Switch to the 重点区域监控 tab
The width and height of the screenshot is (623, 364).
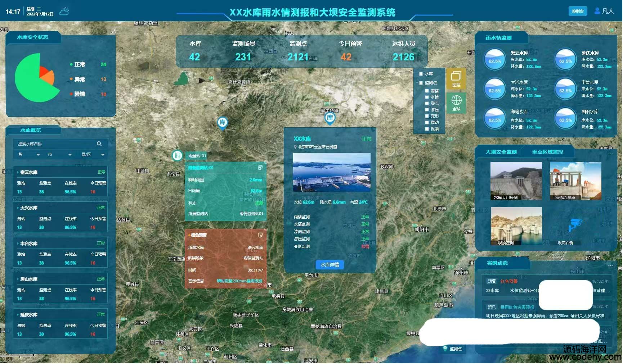pyautogui.click(x=547, y=152)
